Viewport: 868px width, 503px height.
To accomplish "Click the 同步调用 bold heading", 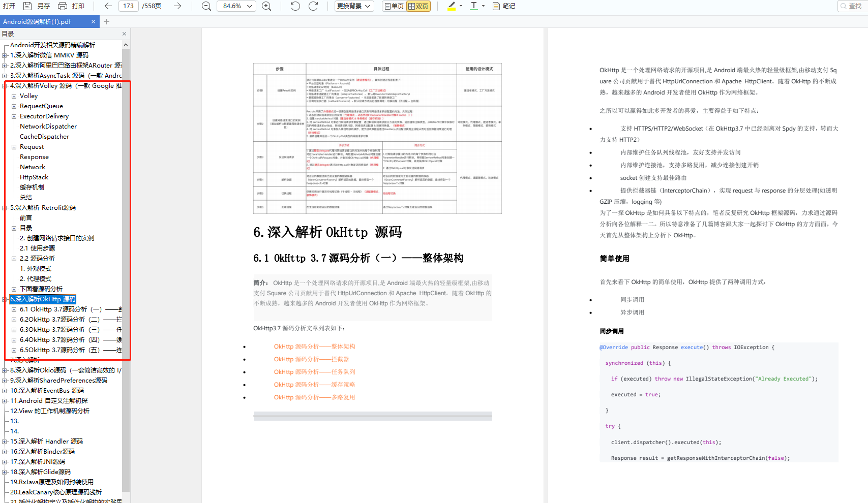I will (612, 331).
